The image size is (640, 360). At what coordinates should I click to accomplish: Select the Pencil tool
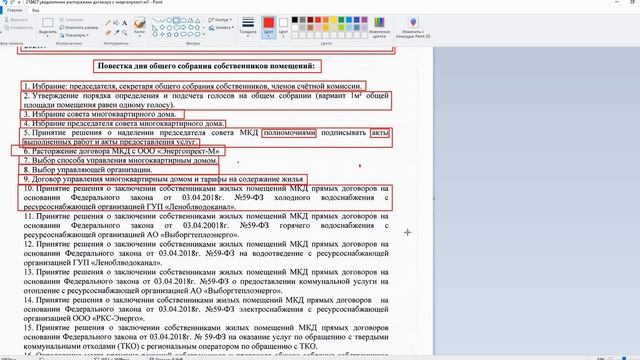tap(108, 23)
